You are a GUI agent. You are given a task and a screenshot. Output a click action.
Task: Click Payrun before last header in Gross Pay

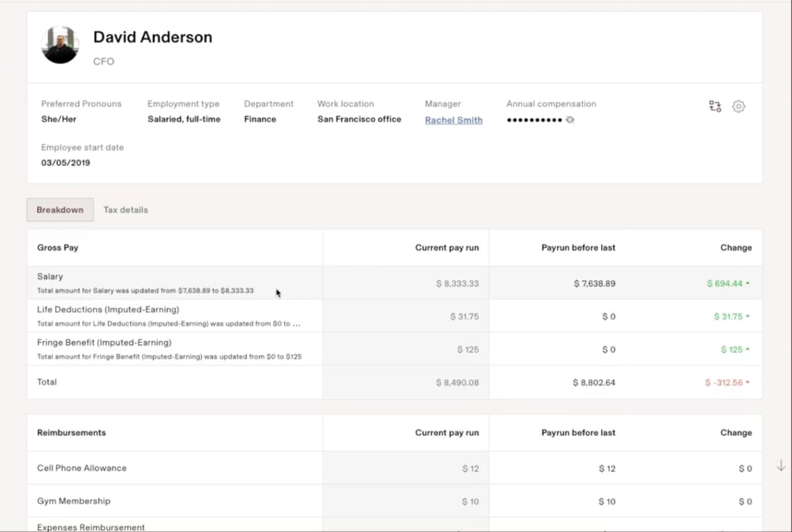pos(579,248)
